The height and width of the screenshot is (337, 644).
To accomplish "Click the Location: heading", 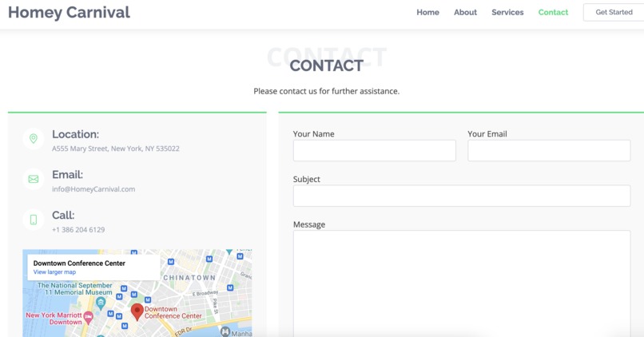I will click(x=75, y=134).
